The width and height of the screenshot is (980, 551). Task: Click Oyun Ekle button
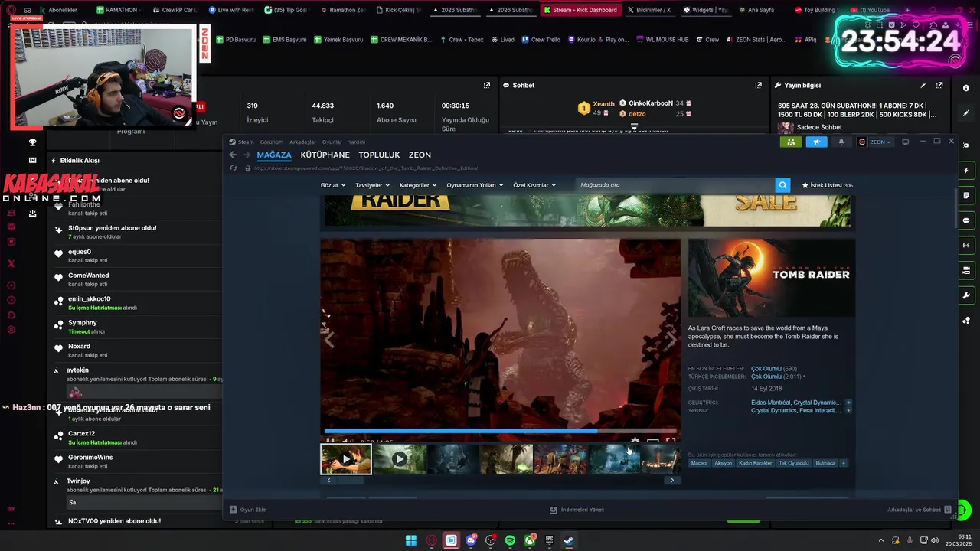tap(247, 510)
